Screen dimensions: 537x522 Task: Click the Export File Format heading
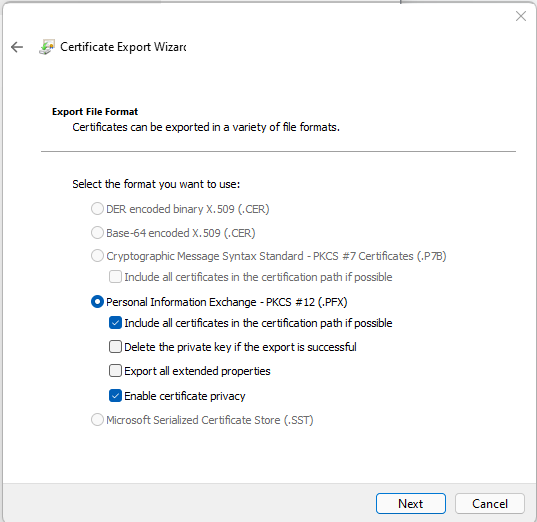pyautogui.click(x=95, y=112)
